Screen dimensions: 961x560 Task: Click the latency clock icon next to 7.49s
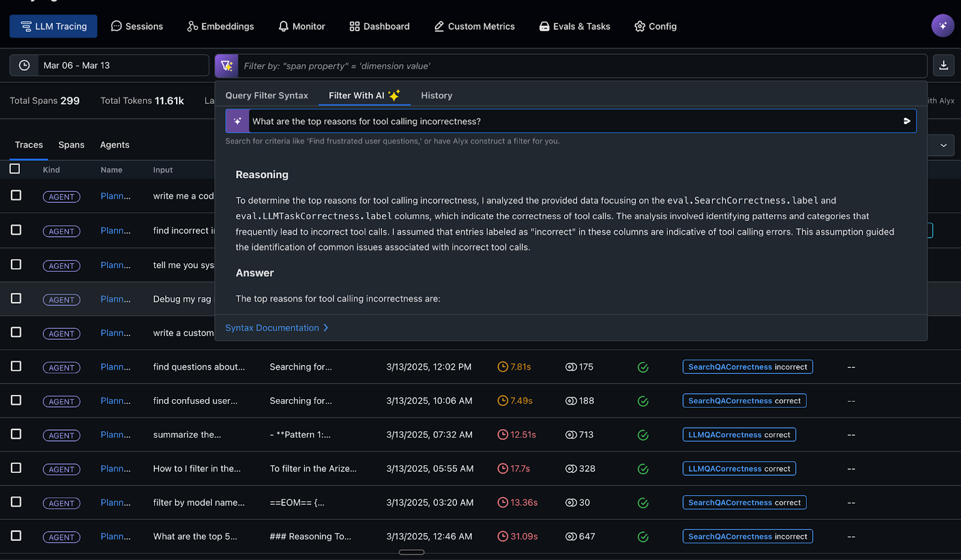coord(503,400)
